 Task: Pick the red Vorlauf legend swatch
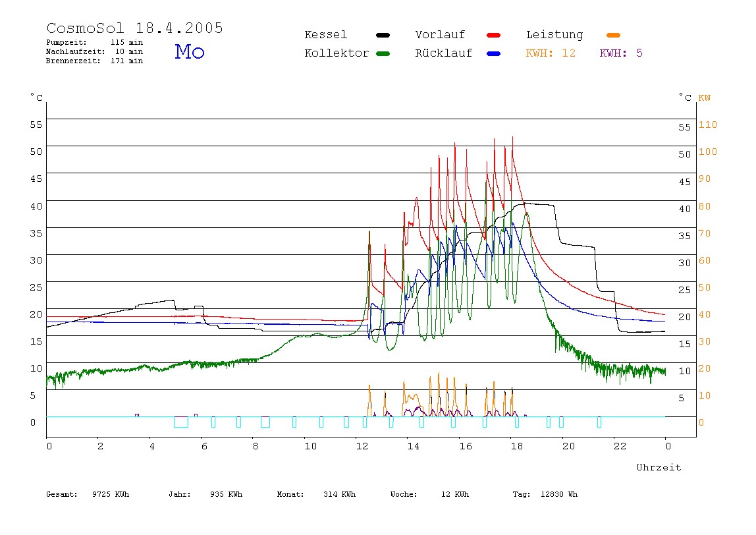pos(494,35)
